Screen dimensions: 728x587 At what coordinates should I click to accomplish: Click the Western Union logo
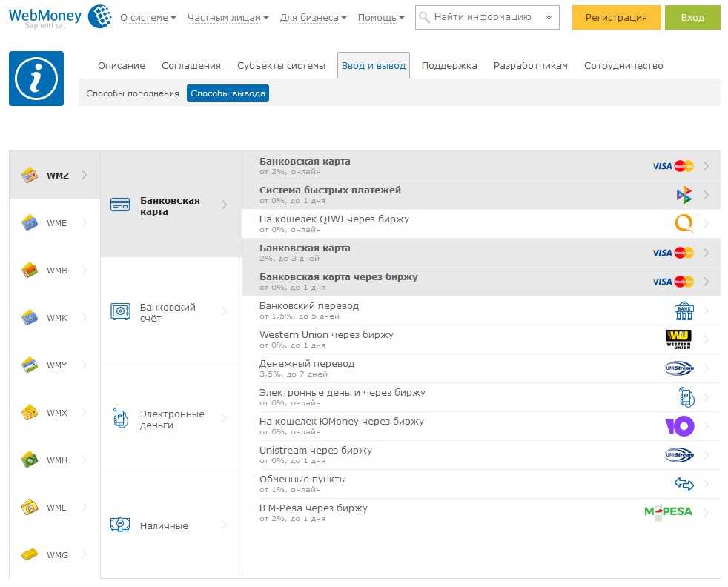click(x=678, y=339)
